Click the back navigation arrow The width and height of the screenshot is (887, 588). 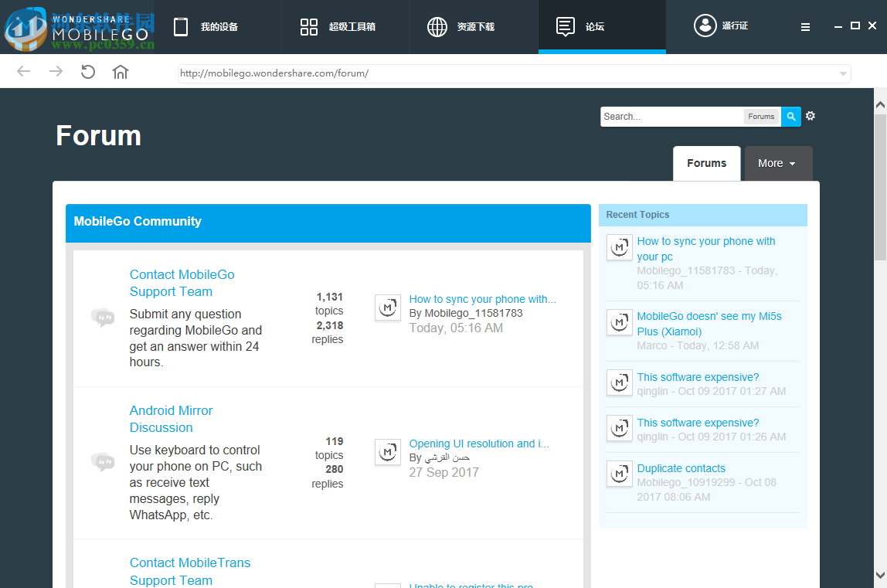pyautogui.click(x=23, y=71)
